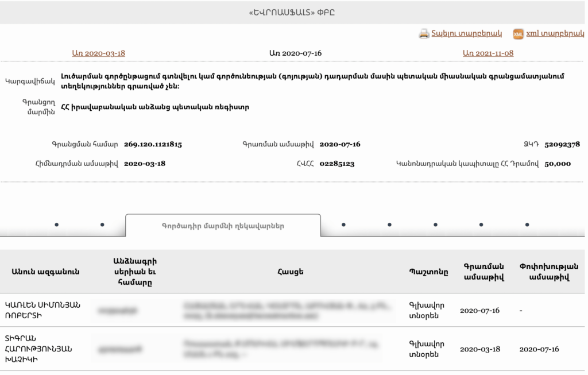Switch to the first dot tab
Viewport: 588px width, 375px height.
(57, 225)
